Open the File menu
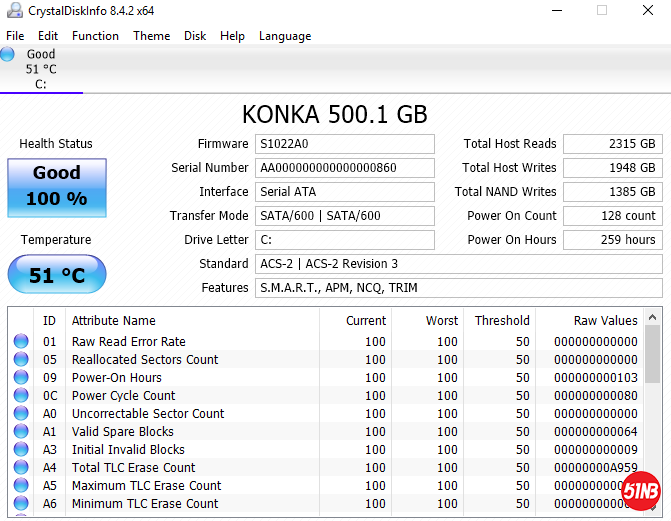 (x=15, y=36)
